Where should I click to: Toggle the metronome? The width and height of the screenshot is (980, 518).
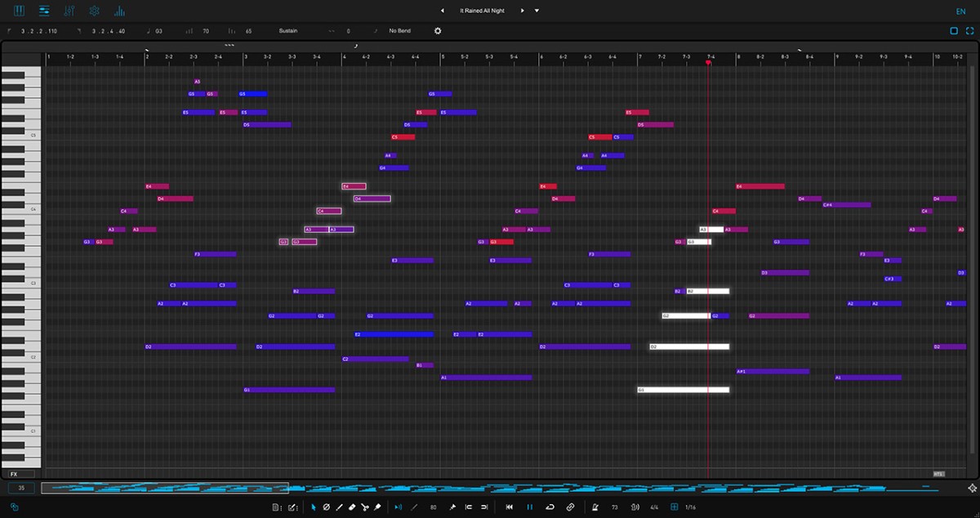(594, 507)
